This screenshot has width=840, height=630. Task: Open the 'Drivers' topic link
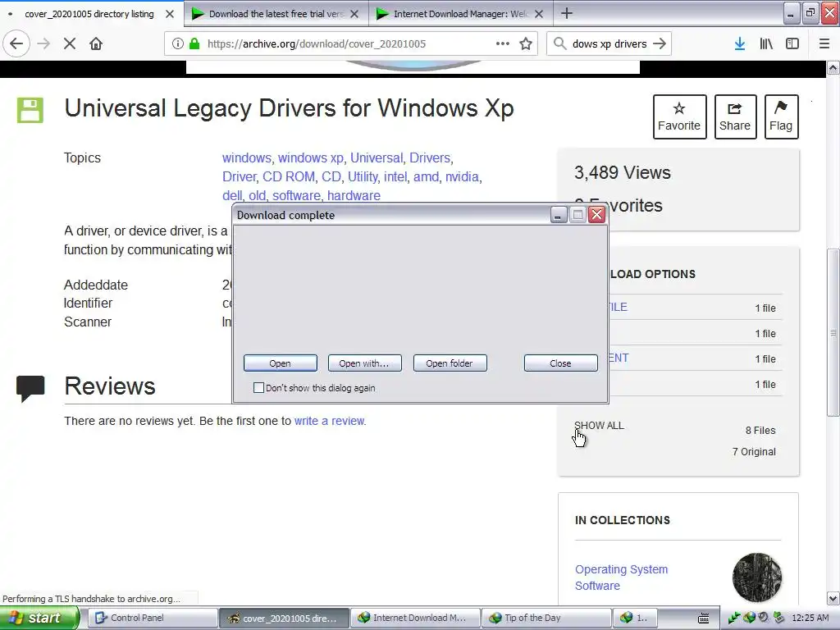(x=430, y=158)
